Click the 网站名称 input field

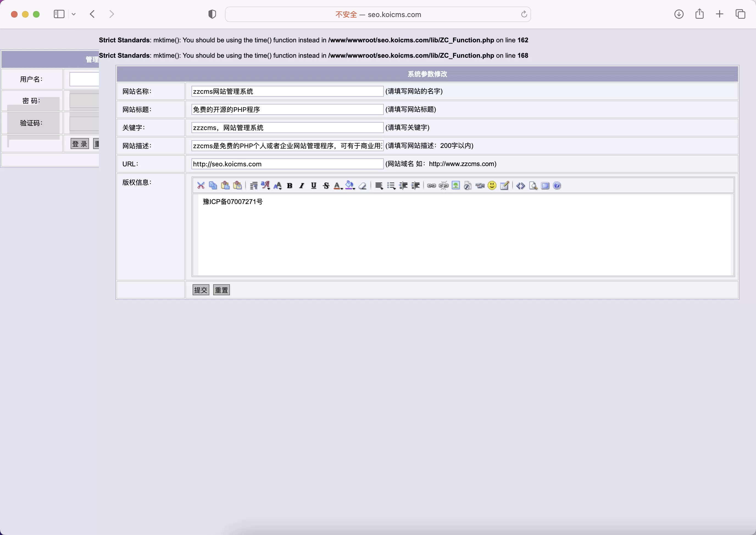pyautogui.click(x=287, y=91)
